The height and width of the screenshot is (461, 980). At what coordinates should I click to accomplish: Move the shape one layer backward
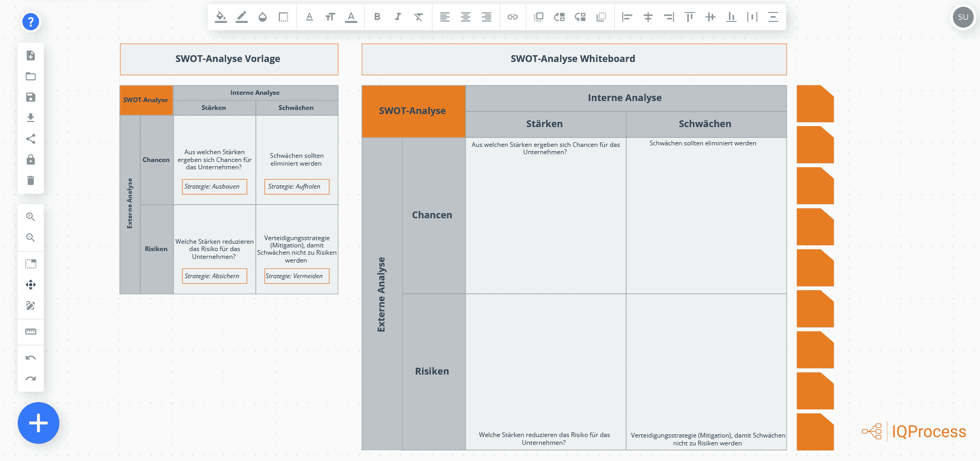coord(580,17)
